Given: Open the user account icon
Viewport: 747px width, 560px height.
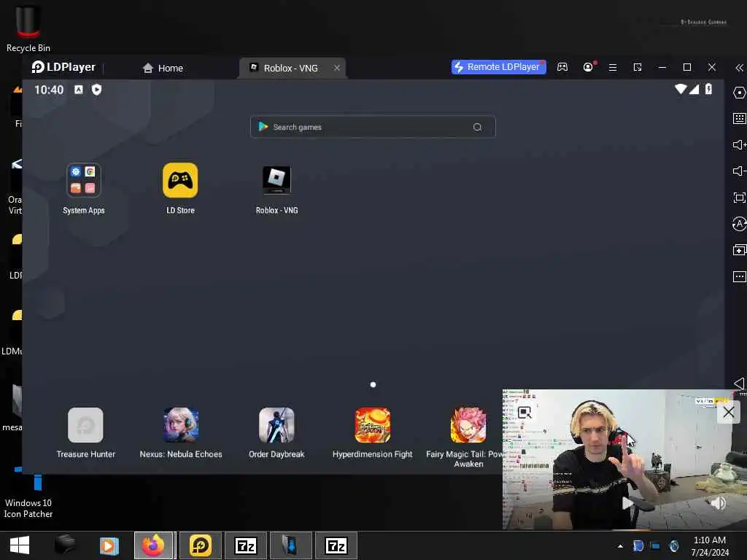Looking at the screenshot, I should [x=589, y=67].
